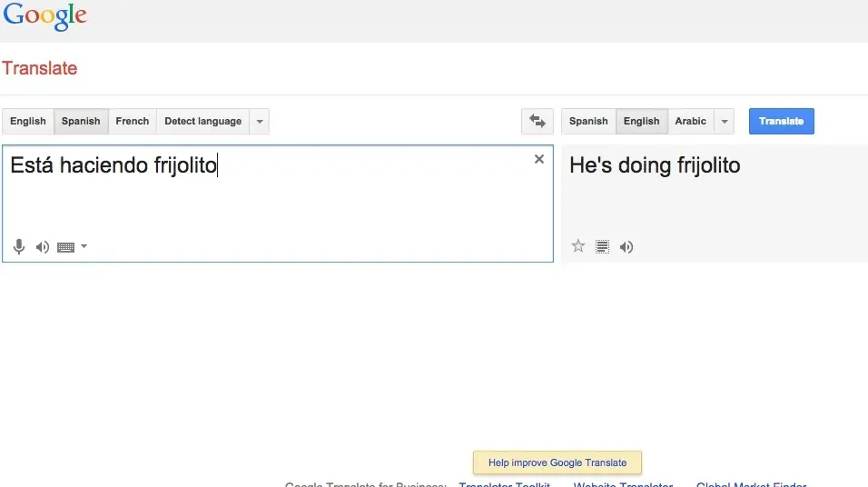Click the Google logo
Image resolution: width=868 pixels, height=487 pixels.
click(x=44, y=16)
